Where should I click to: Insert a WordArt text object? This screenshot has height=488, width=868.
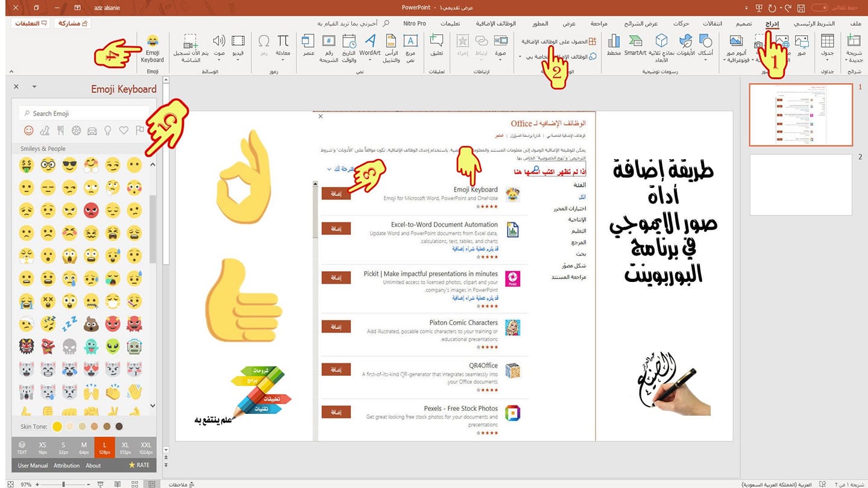pyautogui.click(x=370, y=47)
